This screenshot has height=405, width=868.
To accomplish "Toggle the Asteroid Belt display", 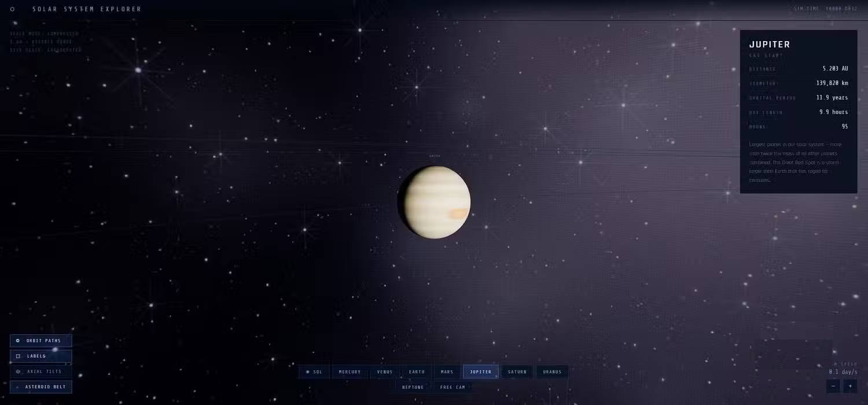I will [41, 387].
